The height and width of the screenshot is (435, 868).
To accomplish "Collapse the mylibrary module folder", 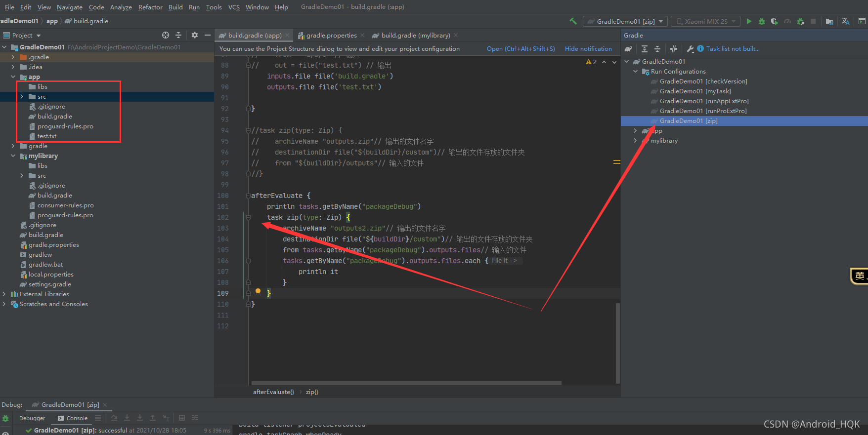I will (13, 156).
